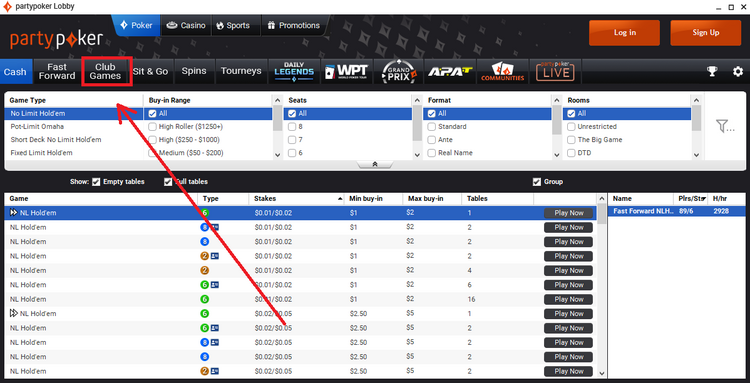Select No Limit Hold'em game type
750x383 pixels.
74,114
